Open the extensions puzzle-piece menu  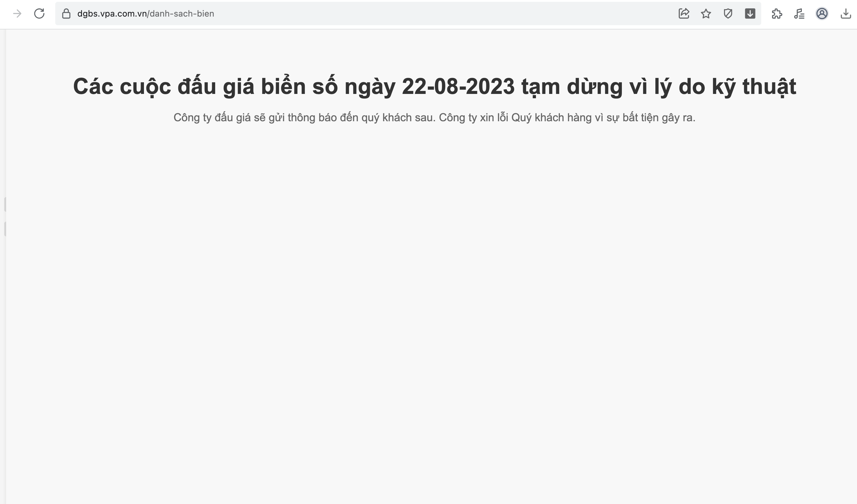click(x=777, y=14)
